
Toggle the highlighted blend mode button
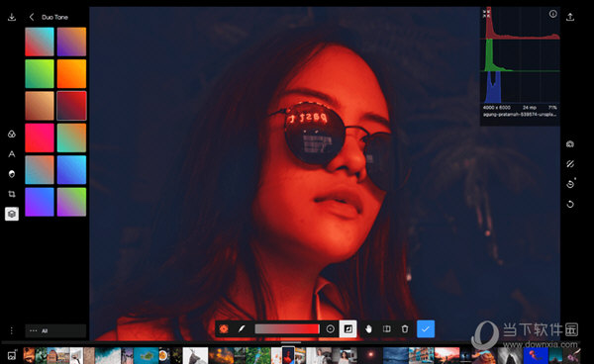click(x=347, y=328)
